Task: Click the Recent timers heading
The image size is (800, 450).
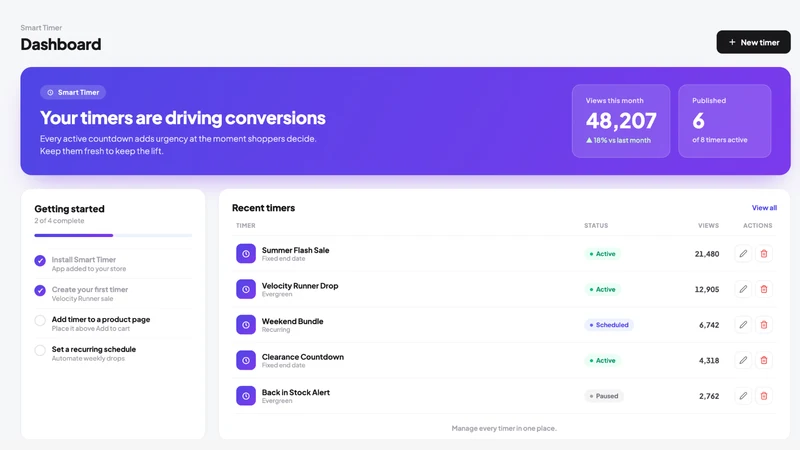Action: [x=263, y=208]
